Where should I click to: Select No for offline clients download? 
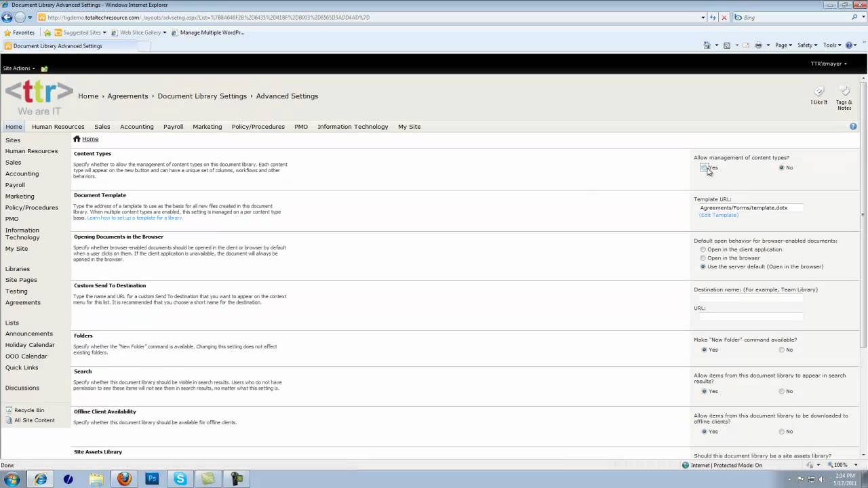coord(782,431)
